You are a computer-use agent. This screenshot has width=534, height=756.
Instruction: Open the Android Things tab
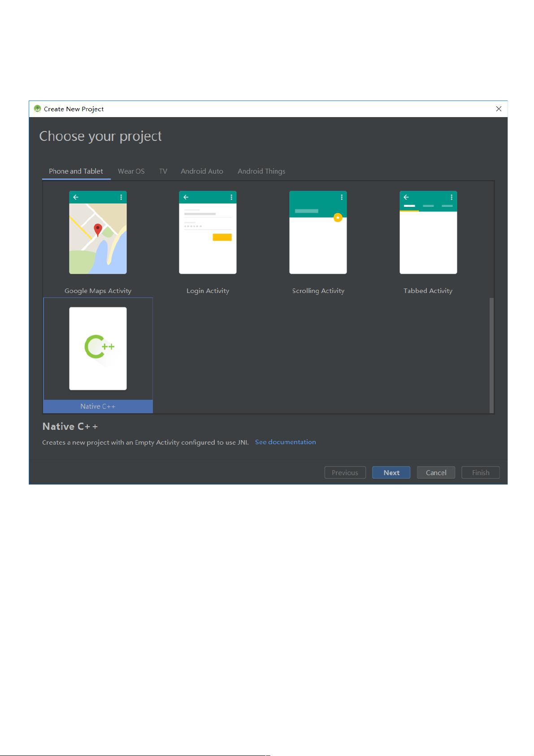click(261, 171)
